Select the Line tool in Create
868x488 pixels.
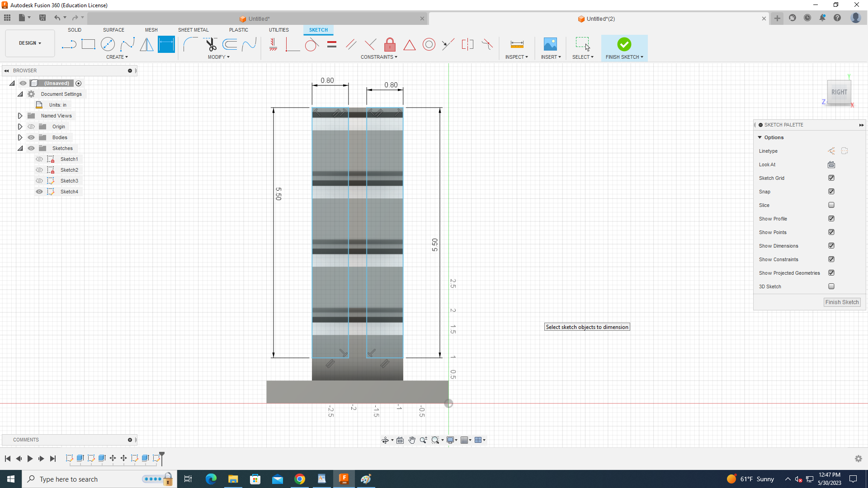(69, 44)
